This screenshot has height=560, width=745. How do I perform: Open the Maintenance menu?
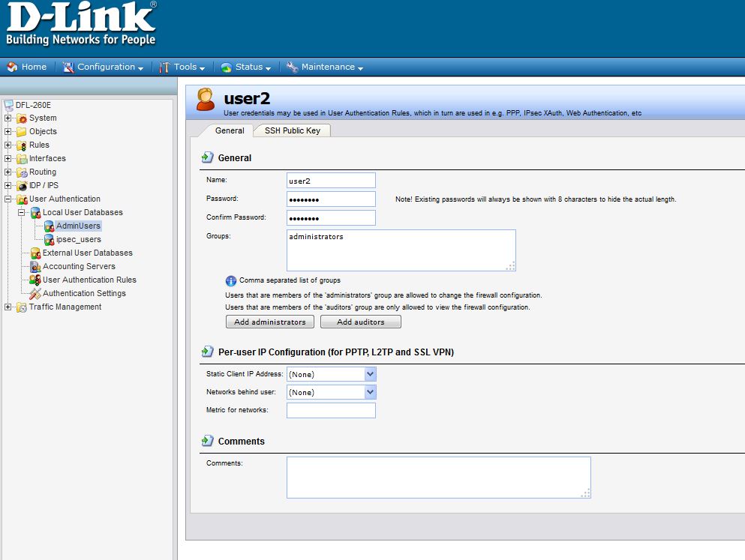pos(328,67)
